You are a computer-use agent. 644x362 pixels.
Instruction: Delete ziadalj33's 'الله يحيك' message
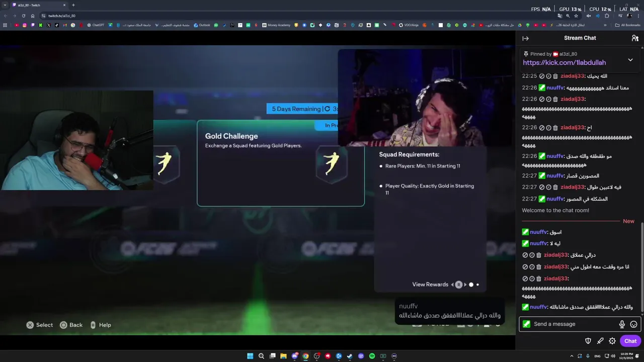pyautogui.click(x=555, y=76)
